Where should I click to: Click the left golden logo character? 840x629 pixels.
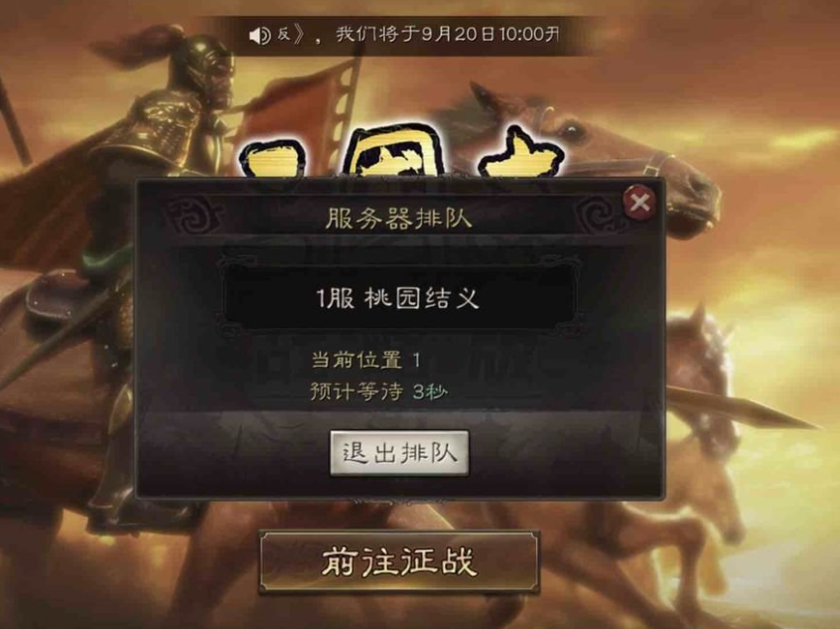[272, 159]
